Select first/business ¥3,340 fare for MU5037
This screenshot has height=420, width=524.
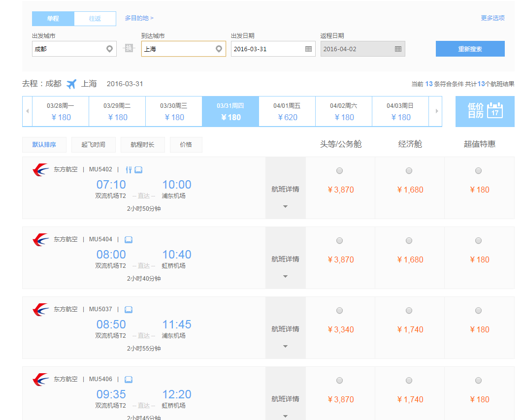click(339, 310)
